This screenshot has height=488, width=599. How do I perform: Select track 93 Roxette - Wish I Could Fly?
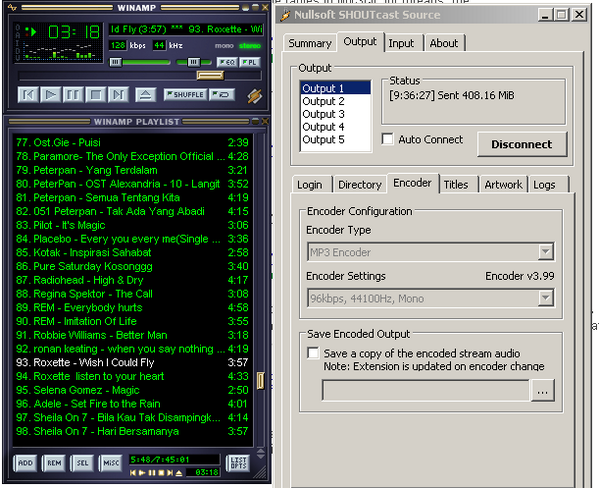pos(132,362)
